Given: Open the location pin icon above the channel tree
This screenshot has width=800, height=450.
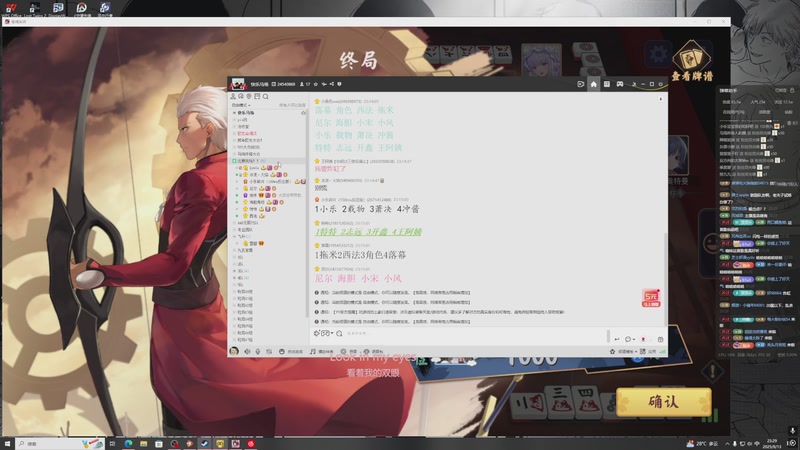Looking at the screenshot, I should [x=249, y=96].
